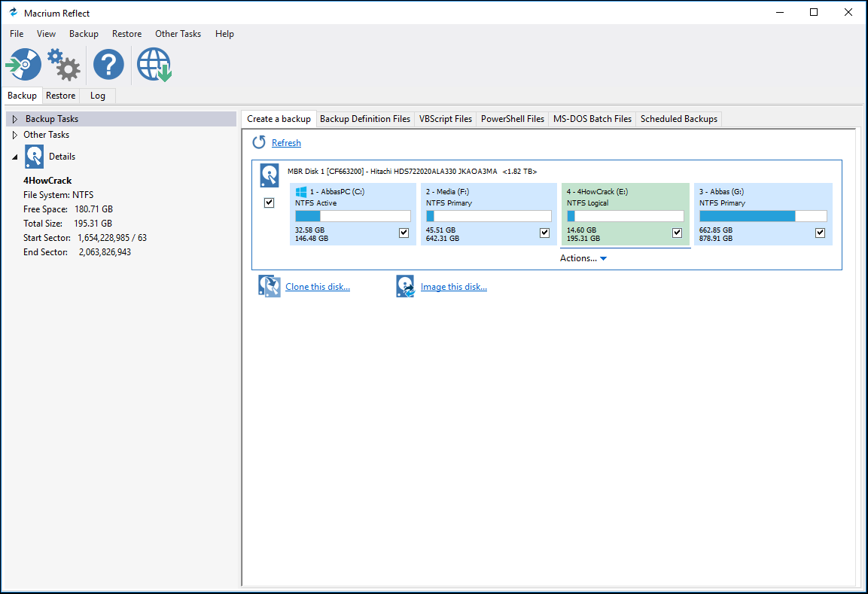This screenshot has height=594, width=868.
Task: Click the Image this disk... link
Action: point(454,287)
